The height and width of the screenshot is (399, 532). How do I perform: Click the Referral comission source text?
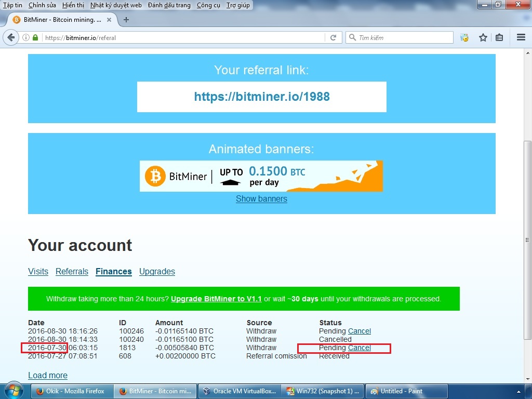pyautogui.click(x=276, y=356)
